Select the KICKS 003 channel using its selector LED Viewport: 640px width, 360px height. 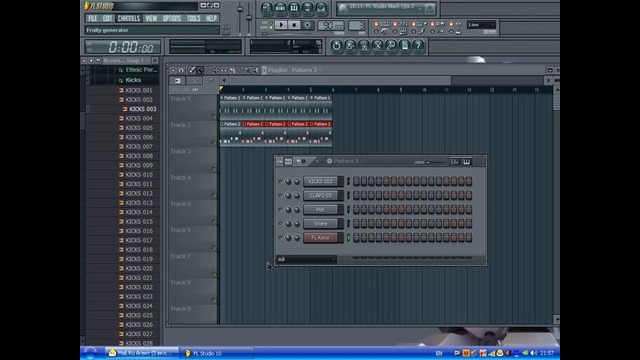click(348, 182)
